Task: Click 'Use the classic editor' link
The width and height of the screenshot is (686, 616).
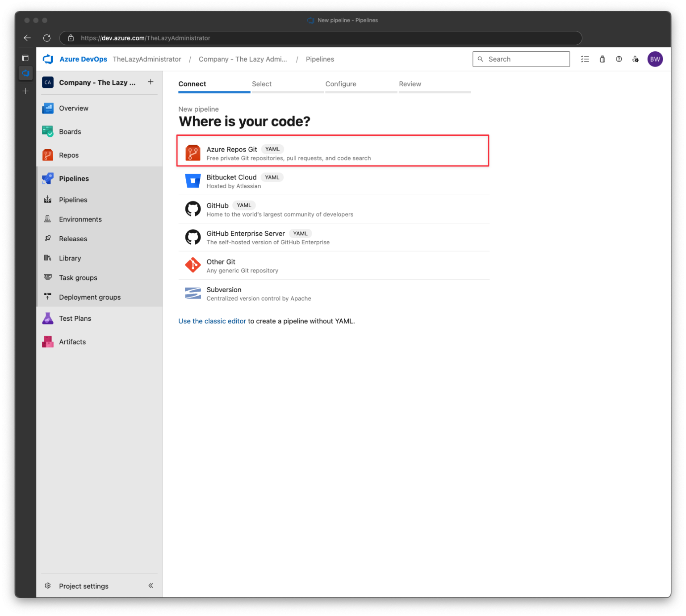Action: (x=212, y=321)
